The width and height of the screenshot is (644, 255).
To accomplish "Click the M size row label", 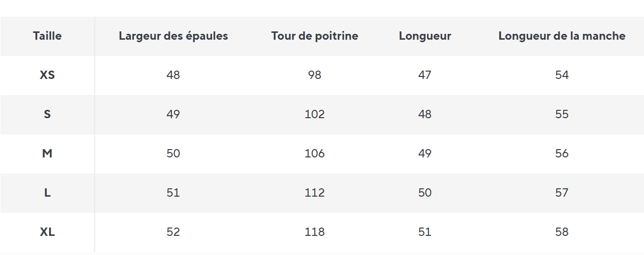I will click(x=47, y=153).
